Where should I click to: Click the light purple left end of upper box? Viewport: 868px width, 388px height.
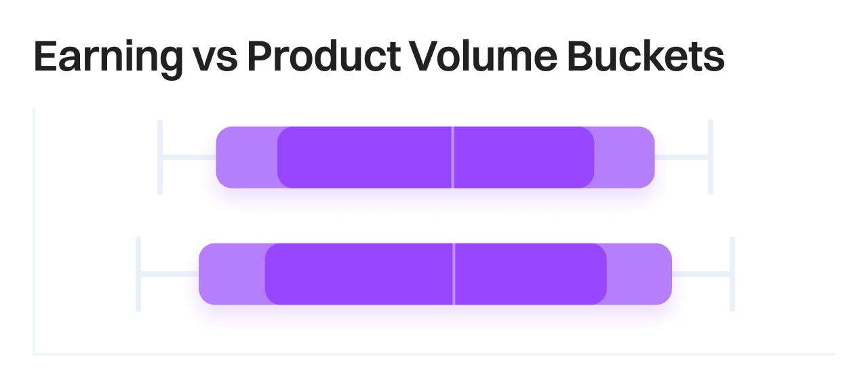247,157
